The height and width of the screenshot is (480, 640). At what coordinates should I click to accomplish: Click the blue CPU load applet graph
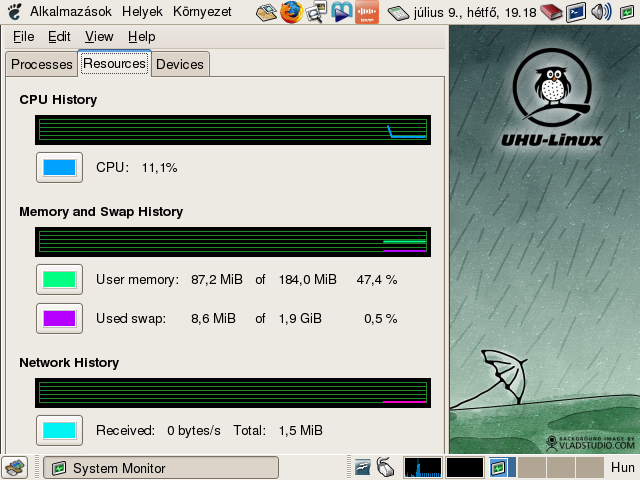click(x=423, y=467)
